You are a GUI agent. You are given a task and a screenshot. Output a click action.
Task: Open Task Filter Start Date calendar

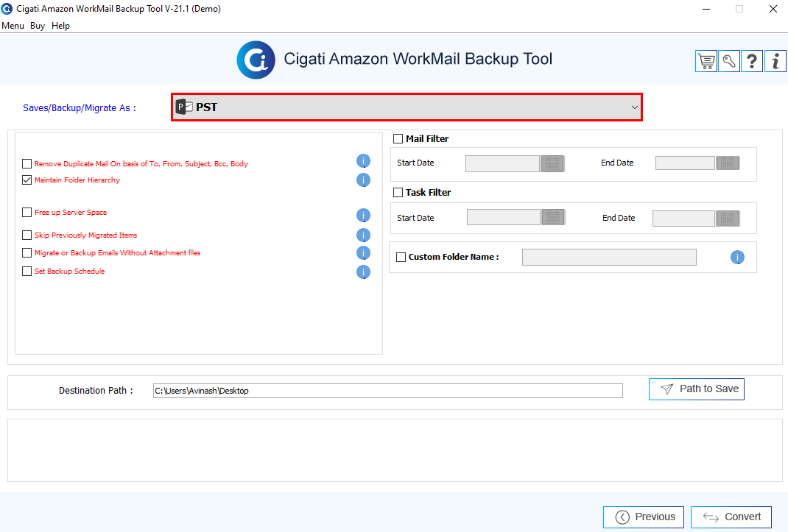coord(553,218)
